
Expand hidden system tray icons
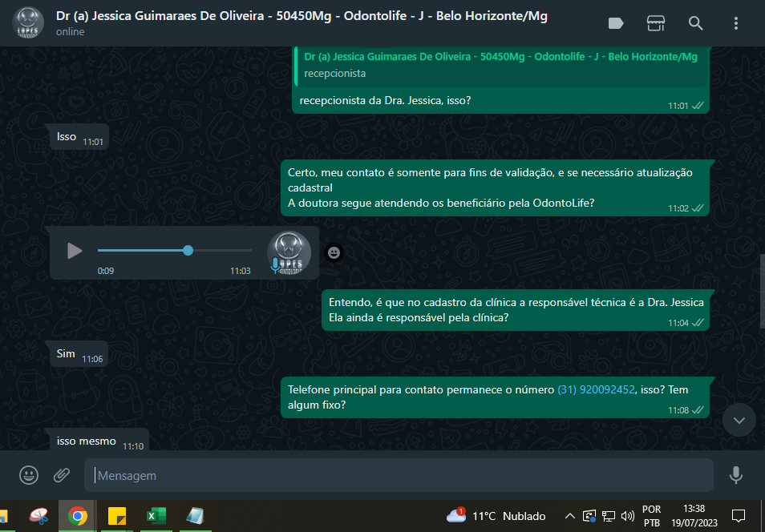pos(569,516)
